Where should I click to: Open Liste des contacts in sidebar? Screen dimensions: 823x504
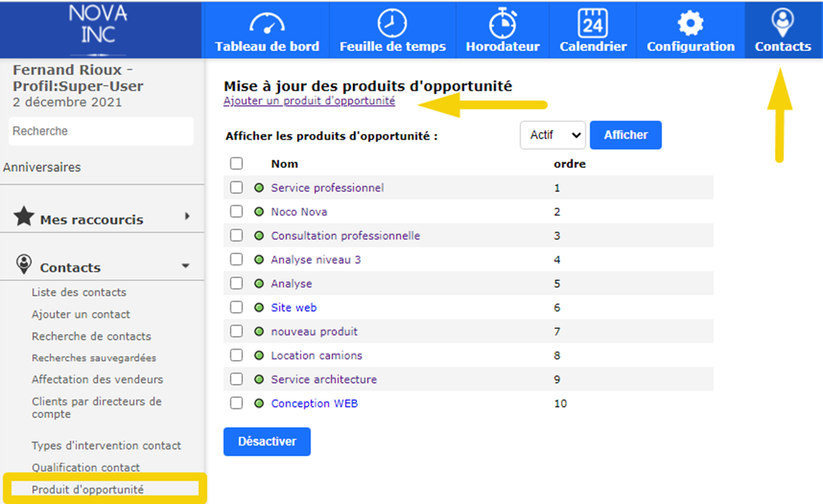click(x=79, y=293)
